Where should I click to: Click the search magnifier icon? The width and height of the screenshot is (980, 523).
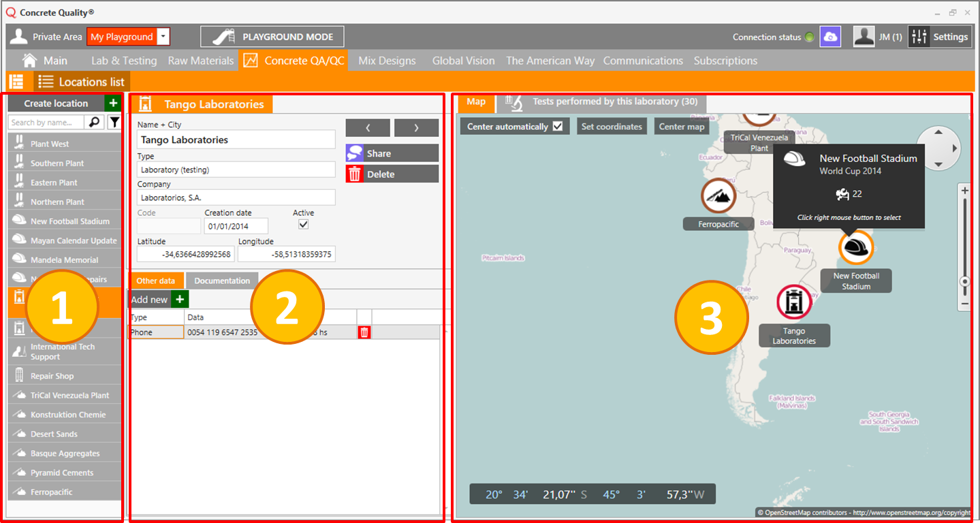(x=95, y=123)
